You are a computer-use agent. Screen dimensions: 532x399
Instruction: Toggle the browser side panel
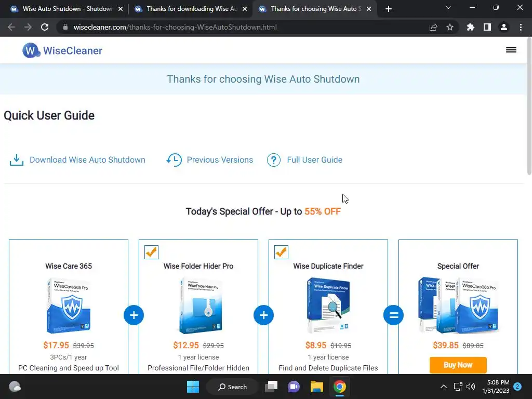tap(487, 27)
